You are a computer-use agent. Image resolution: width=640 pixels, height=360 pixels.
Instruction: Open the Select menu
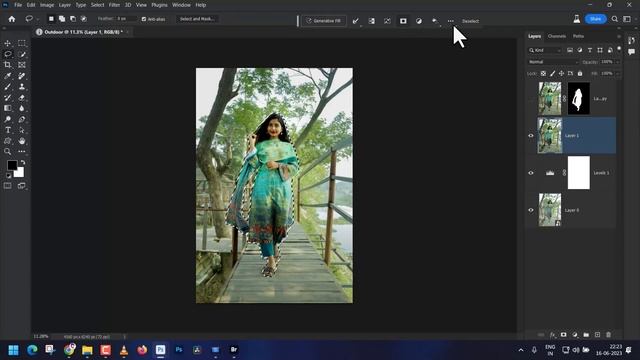[x=97, y=5]
